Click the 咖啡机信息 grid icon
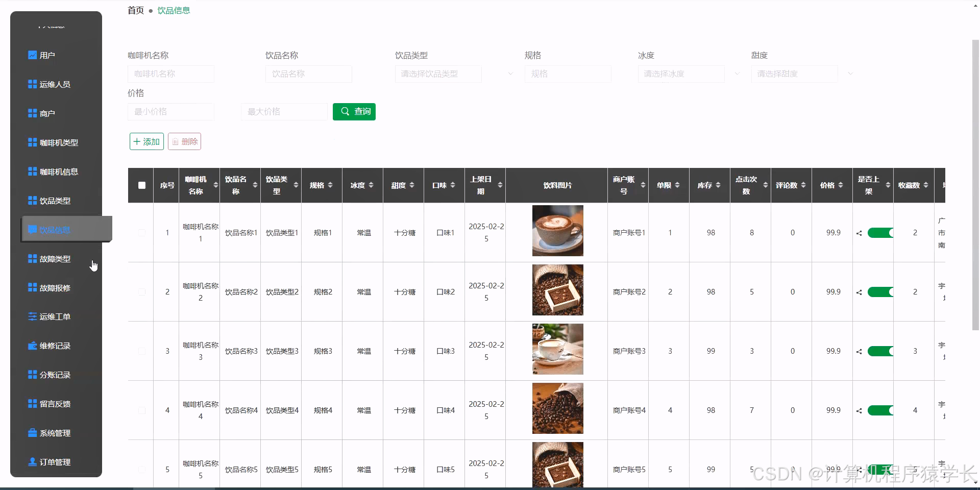Image resolution: width=980 pixels, height=490 pixels. (x=32, y=171)
